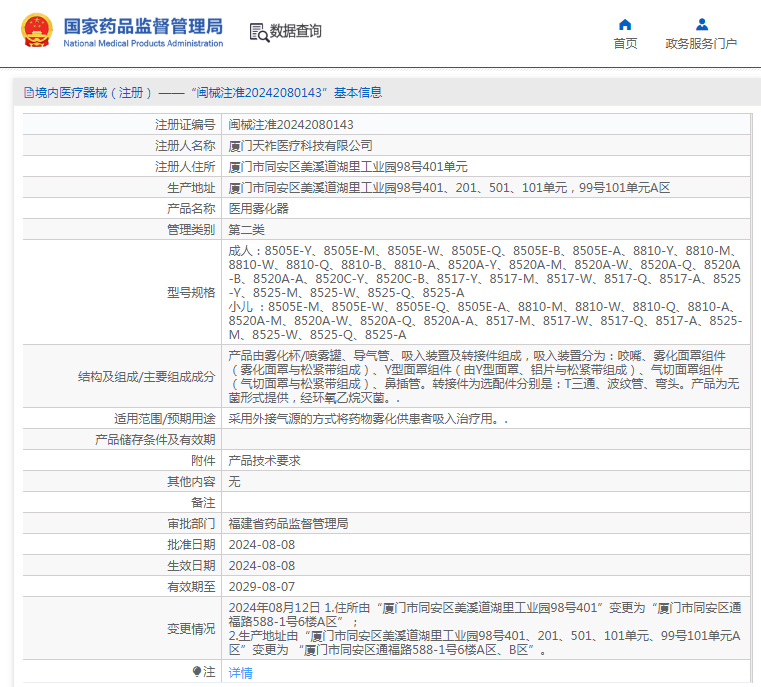This screenshot has height=687, width=761.
Task: Click the 国家药品监督管理局 title text
Action: tap(143, 26)
